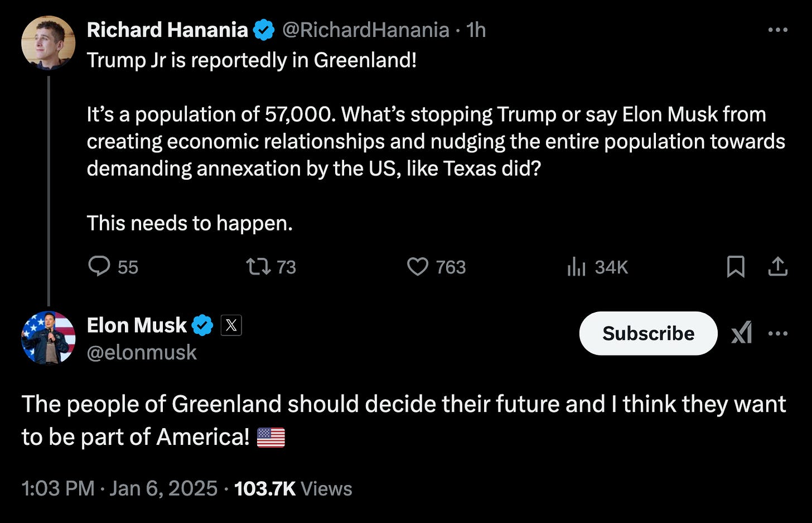Open more options on Elon Musk's post
The height and width of the screenshot is (523, 812).
(777, 333)
